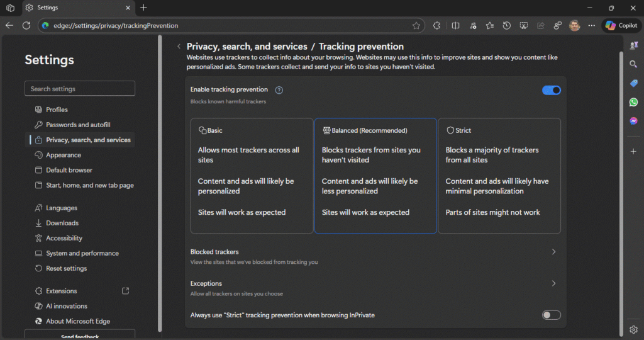The width and height of the screenshot is (644, 340).
Task: Select the Balanced (Recommended) card
Action: point(375,176)
